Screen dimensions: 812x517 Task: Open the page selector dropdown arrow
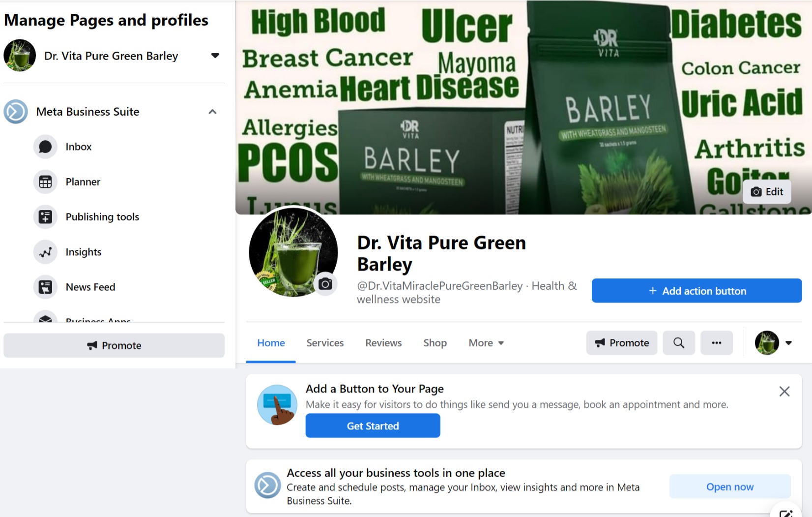click(215, 56)
